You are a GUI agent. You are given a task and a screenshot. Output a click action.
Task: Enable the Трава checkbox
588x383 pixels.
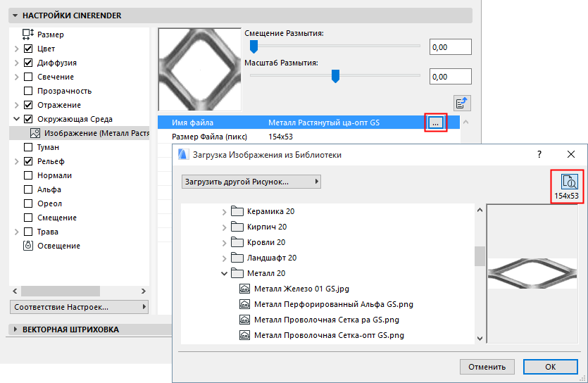point(28,232)
